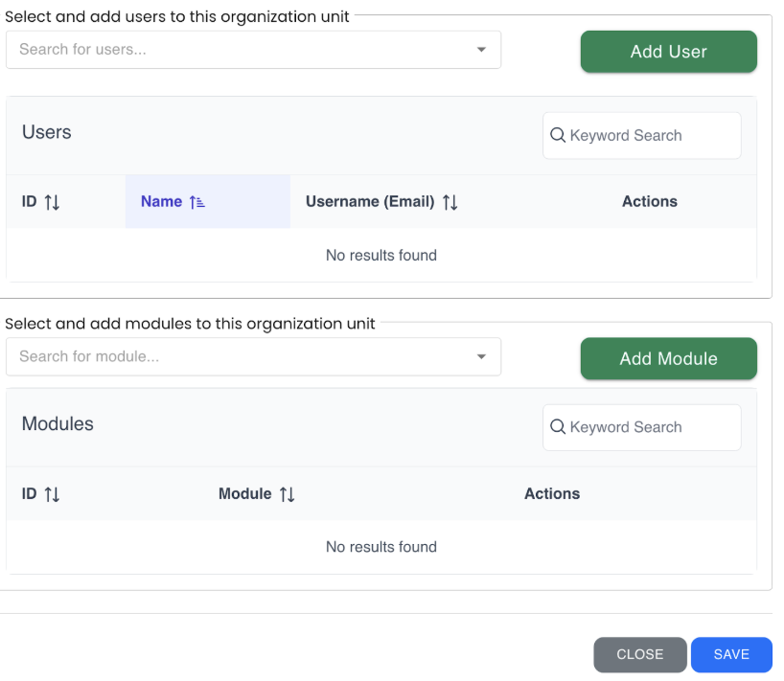
Task: Click the Search for module input field
Action: [x=240, y=357]
